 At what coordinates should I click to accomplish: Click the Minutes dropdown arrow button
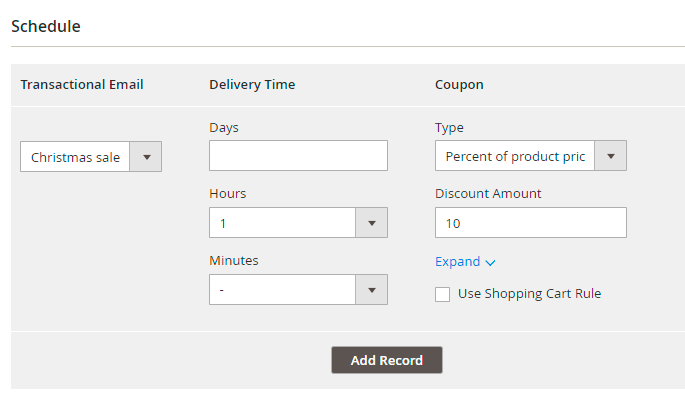point(371,290)
